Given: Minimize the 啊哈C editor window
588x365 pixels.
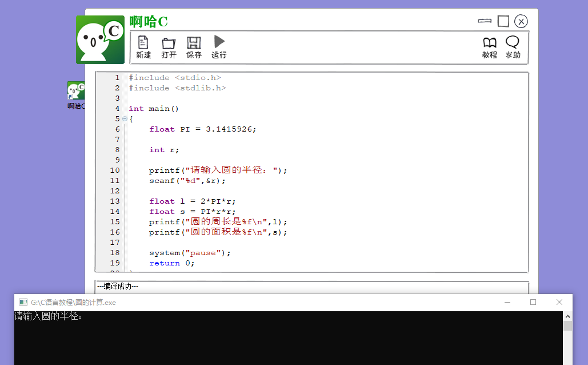Looking at the screenshot, I should [x=485, y=21].
